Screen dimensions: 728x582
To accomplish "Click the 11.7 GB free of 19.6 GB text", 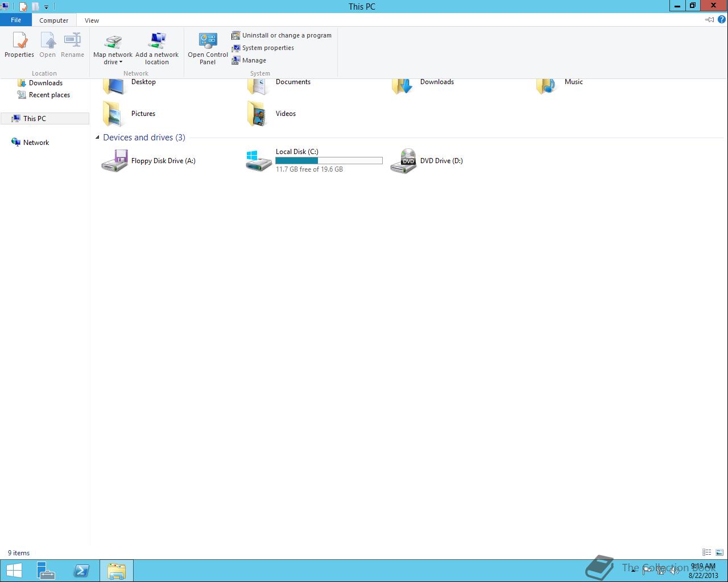I will [309, 169].
